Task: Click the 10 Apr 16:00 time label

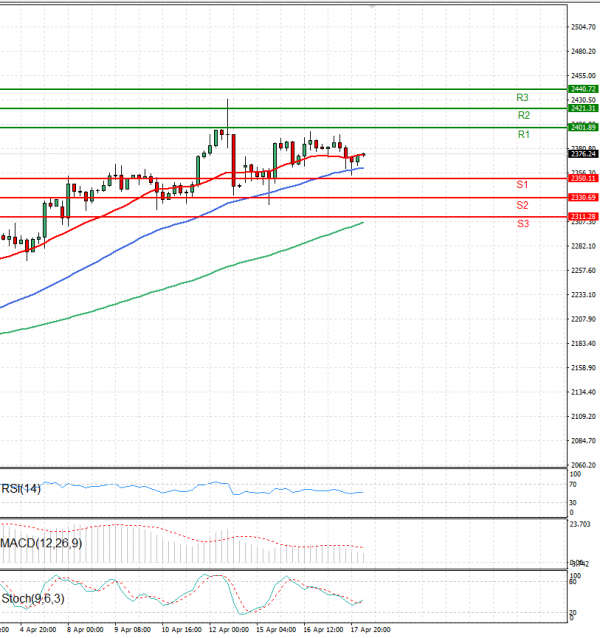Action: (x=181, y=630)
